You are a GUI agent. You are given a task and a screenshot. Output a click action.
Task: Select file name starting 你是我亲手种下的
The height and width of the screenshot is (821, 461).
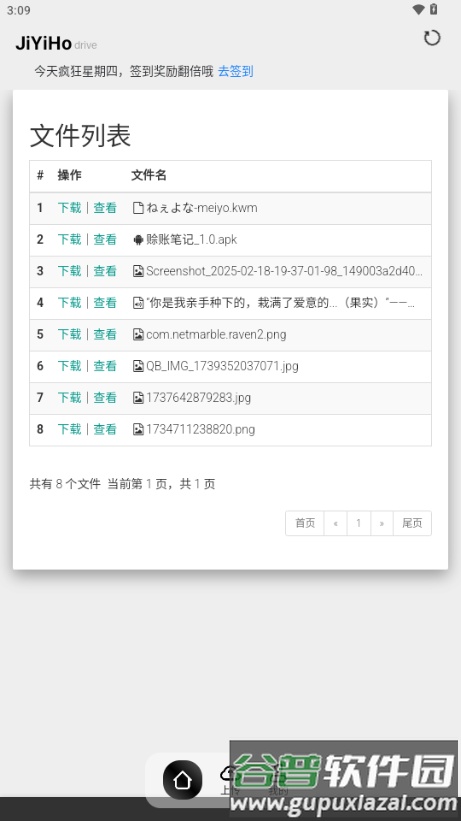281,303
